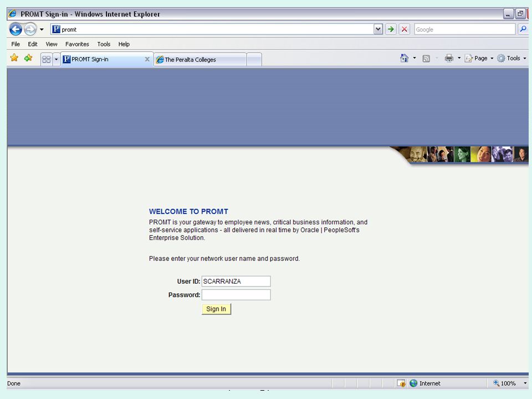Switch to The Peralta Colleges tab
Screen dimensions: 532x399
click(200, 59)
